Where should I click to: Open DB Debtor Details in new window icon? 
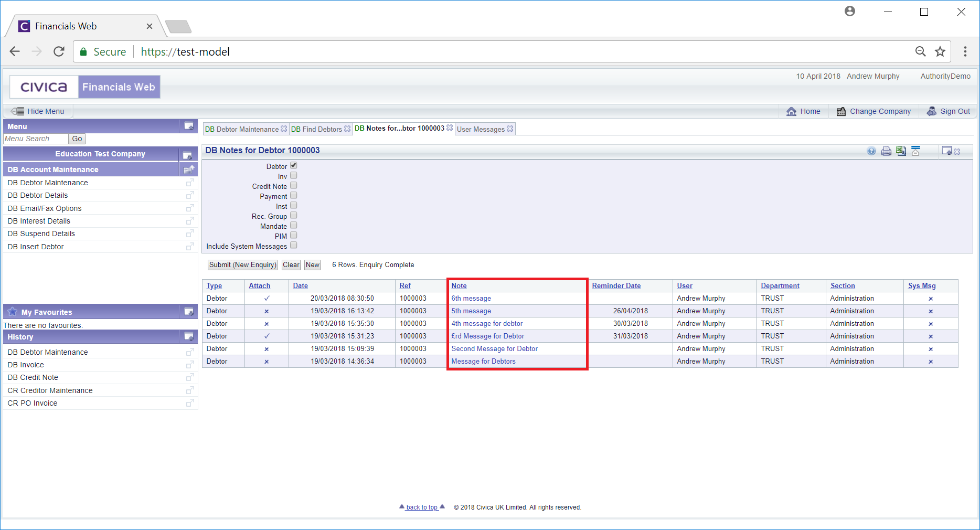(x=190, y=195)
